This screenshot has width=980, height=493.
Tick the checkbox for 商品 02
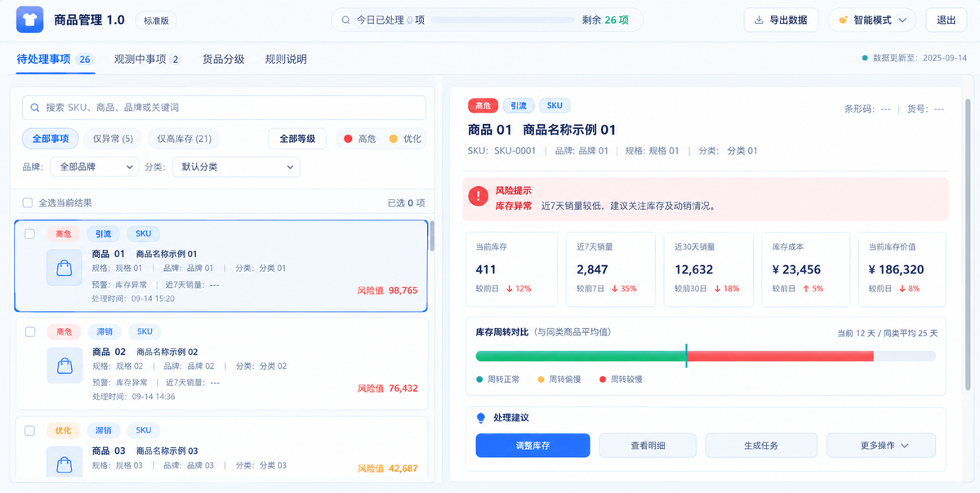(x=30, y=332)
